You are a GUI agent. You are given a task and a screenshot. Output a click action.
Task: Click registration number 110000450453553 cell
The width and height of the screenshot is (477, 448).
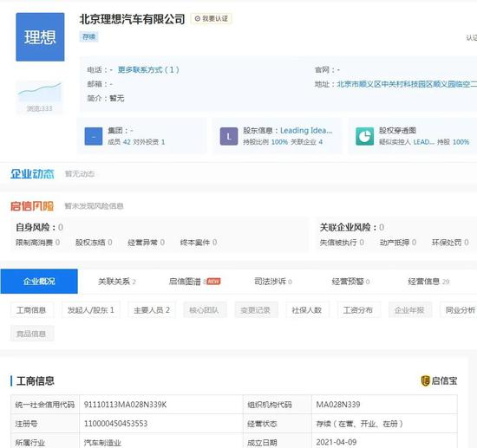[161, 424]
